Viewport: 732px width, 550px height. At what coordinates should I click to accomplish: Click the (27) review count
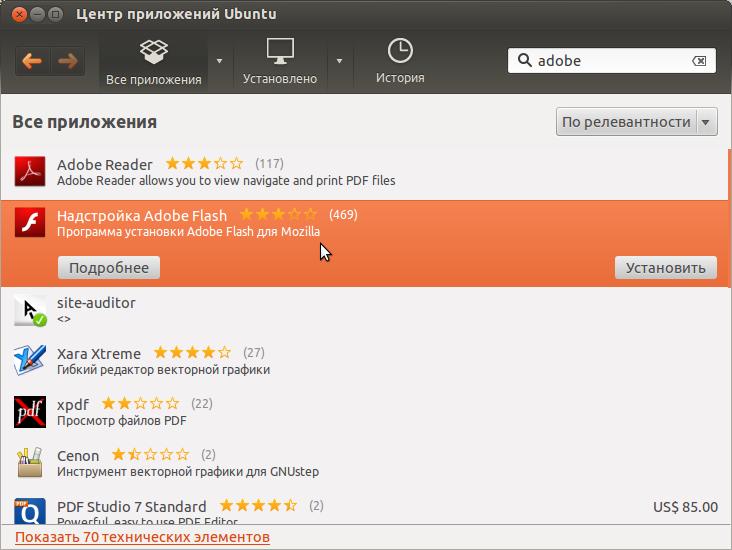(x=253, y=352)
